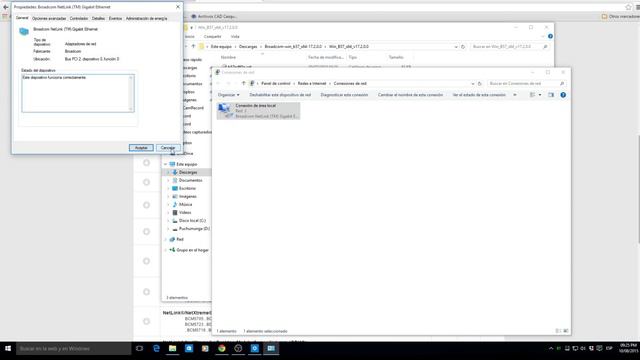Open the Store app from the taskbar
This screenshot has height=360, width=640.
pyautogui.click(x=189, y=349)
